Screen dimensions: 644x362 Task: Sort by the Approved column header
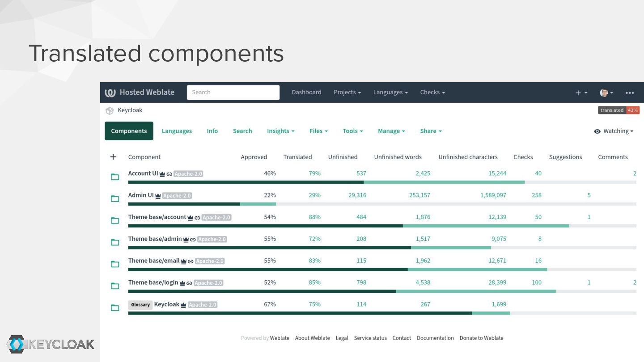pyautogui.click(x=254, y=157)
